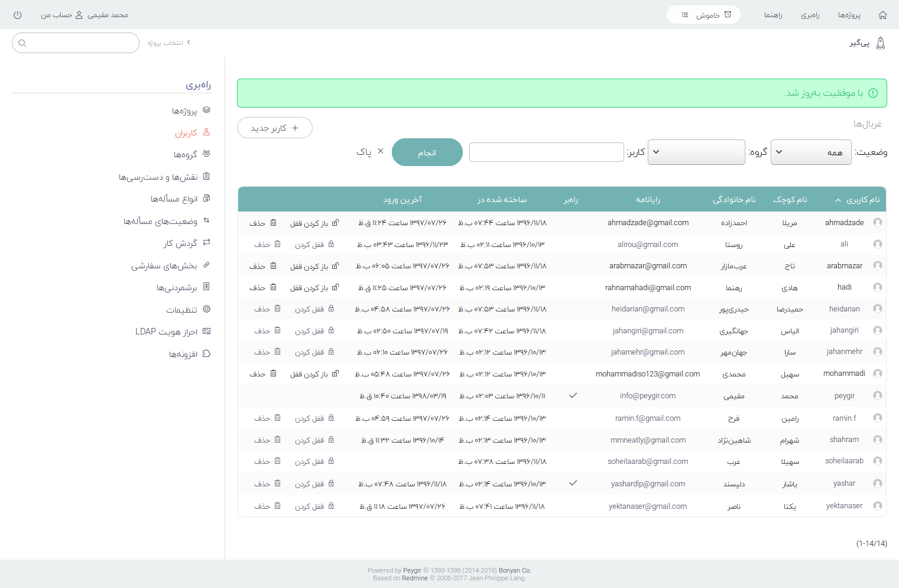This screenshot has height=588, width=899.
Task: Open the راهبری menu in top bar
Action: [x=810, y=15]
